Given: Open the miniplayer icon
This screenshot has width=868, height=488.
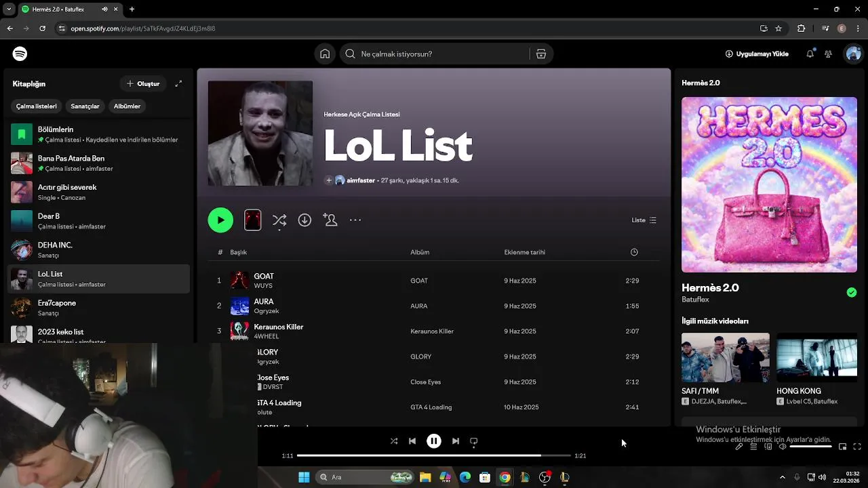Looking at the screenshot, I should pos(842,447).
